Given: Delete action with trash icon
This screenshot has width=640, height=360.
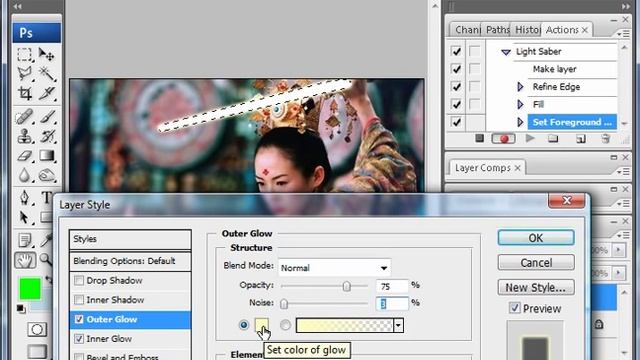Looking at the screenshot, I should coord(606,139).
